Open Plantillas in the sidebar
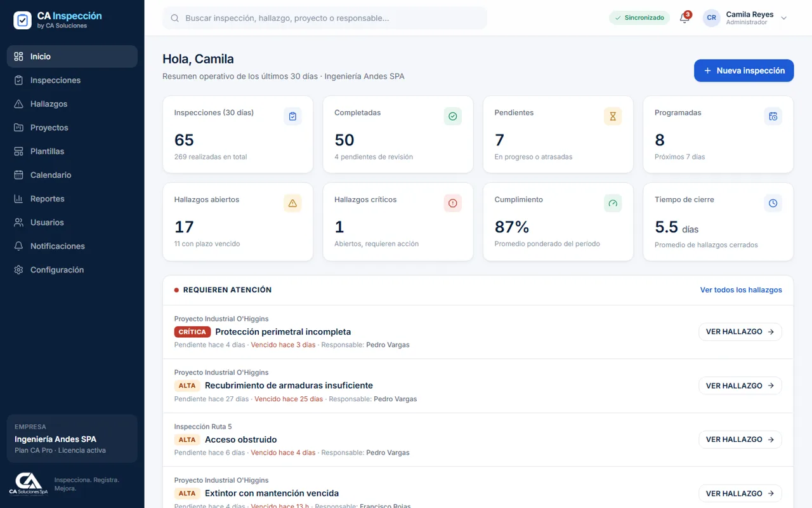 (x=72, y=151)
